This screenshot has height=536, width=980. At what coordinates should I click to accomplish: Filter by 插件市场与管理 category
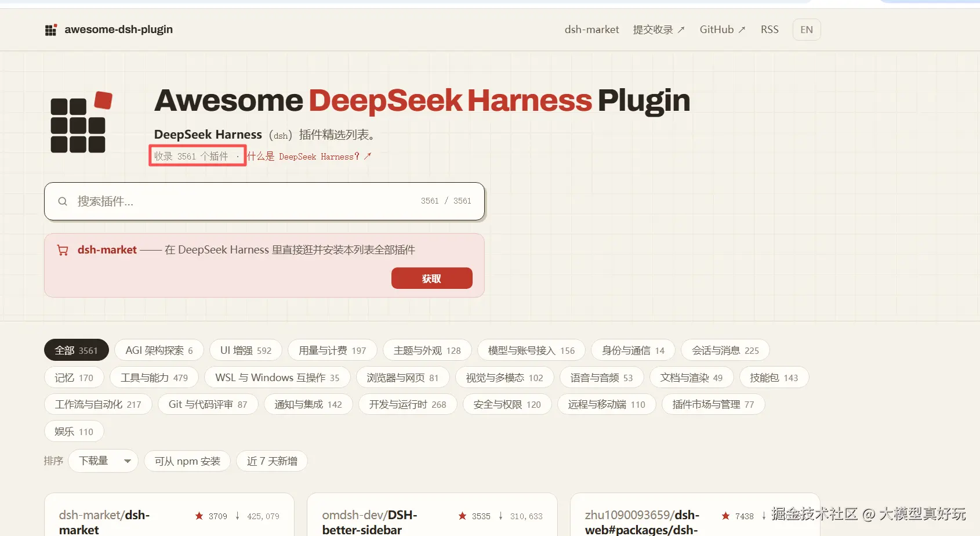713,404
